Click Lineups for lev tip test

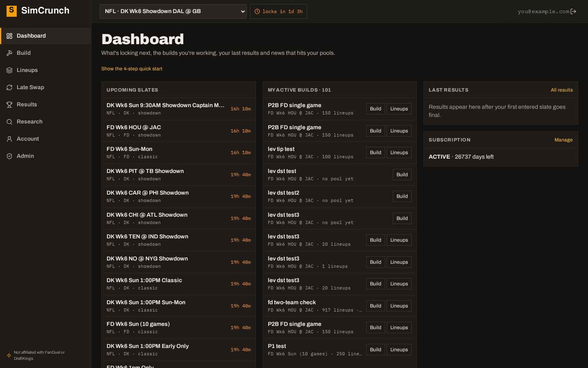[x=399, y=153]
